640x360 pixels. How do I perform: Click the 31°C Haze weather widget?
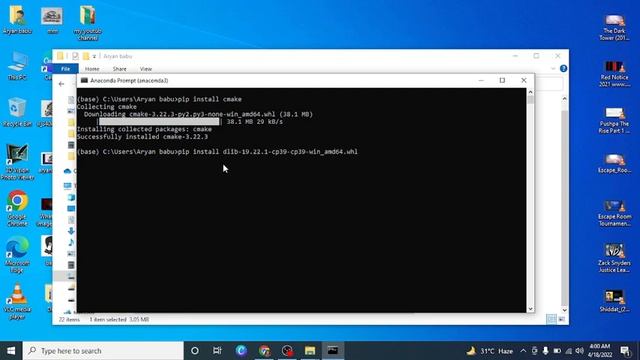490,351
